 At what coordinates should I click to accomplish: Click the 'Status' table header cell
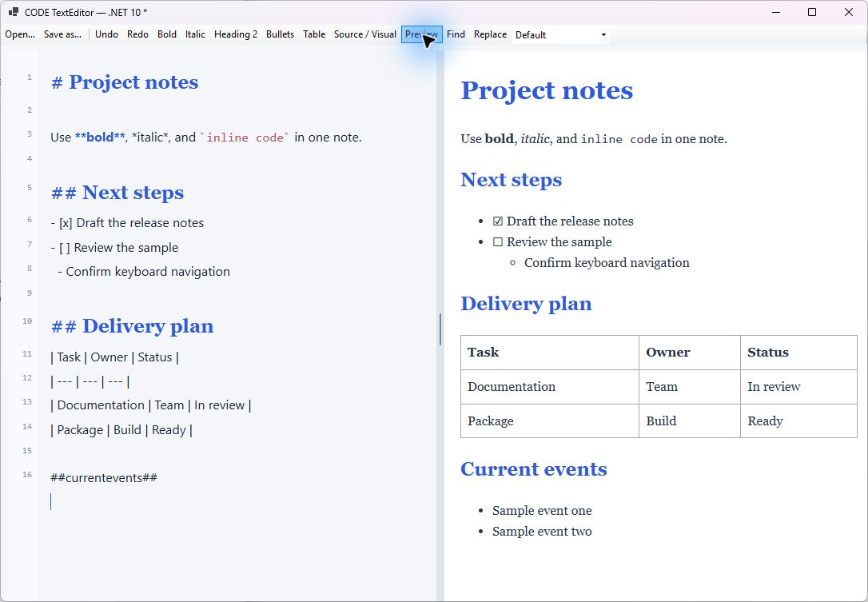click(798, 353)
